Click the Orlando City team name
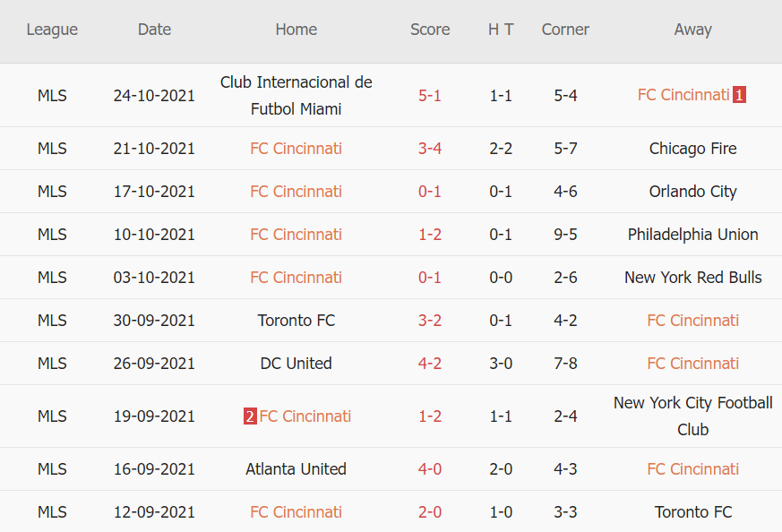782x532 pixels. point(692,192)
